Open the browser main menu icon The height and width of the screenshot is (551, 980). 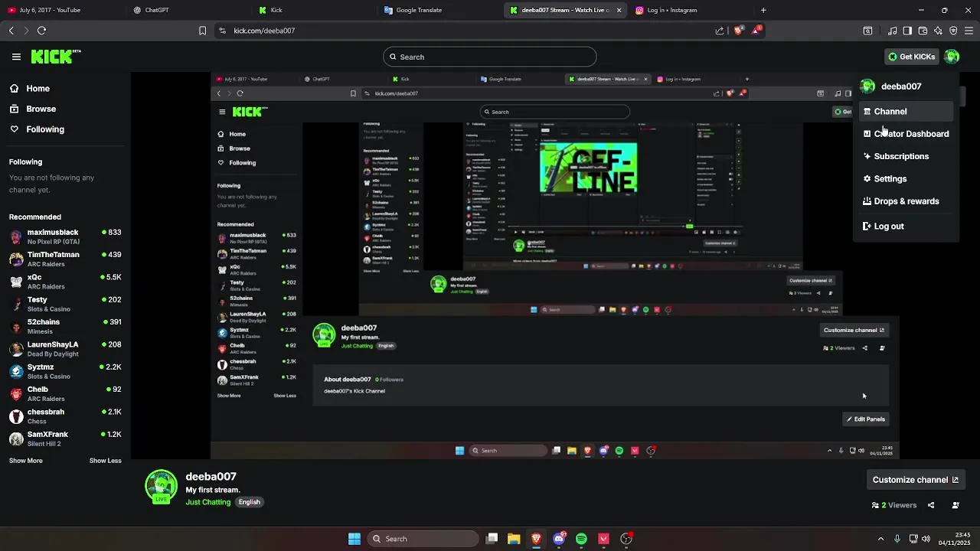969,31
